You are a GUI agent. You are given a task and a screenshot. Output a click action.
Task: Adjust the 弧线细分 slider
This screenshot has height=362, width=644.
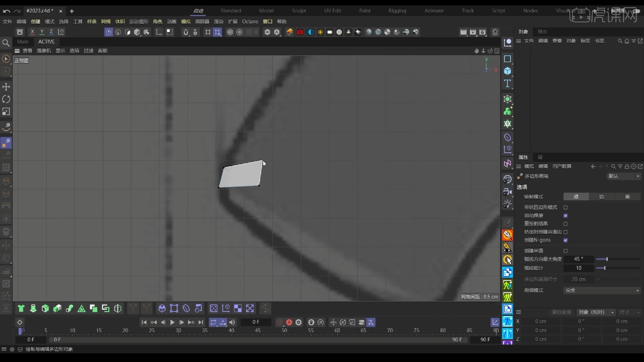tap(604, 268)
